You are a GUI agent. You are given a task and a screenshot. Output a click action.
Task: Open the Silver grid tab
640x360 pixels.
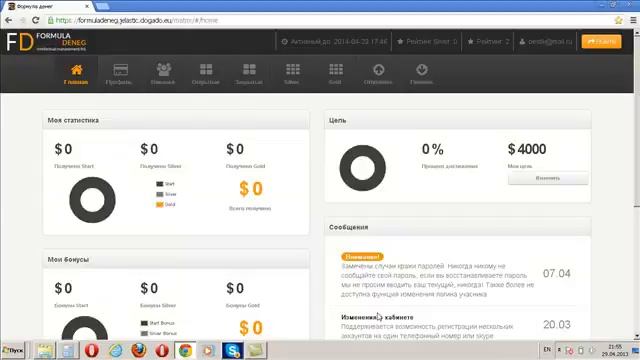[292, 74]
